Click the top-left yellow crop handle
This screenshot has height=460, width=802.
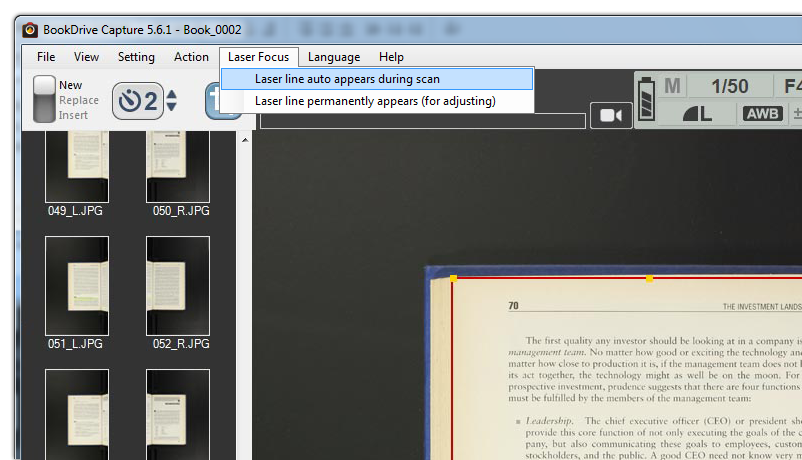(453, 278)
